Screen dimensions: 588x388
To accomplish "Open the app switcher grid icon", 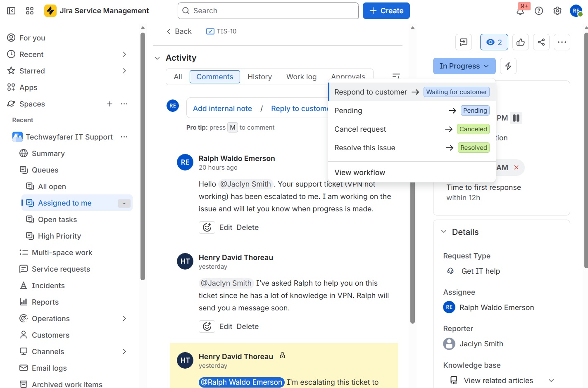I will 30,11.
